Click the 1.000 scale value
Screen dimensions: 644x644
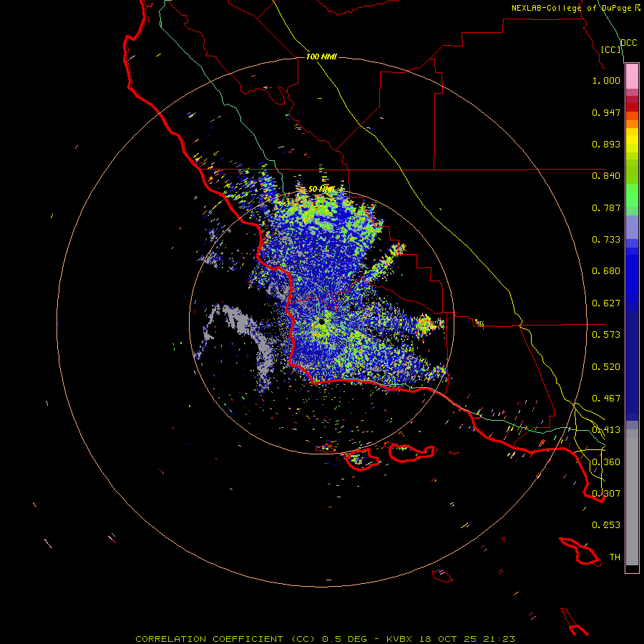(x=606, y=80)
